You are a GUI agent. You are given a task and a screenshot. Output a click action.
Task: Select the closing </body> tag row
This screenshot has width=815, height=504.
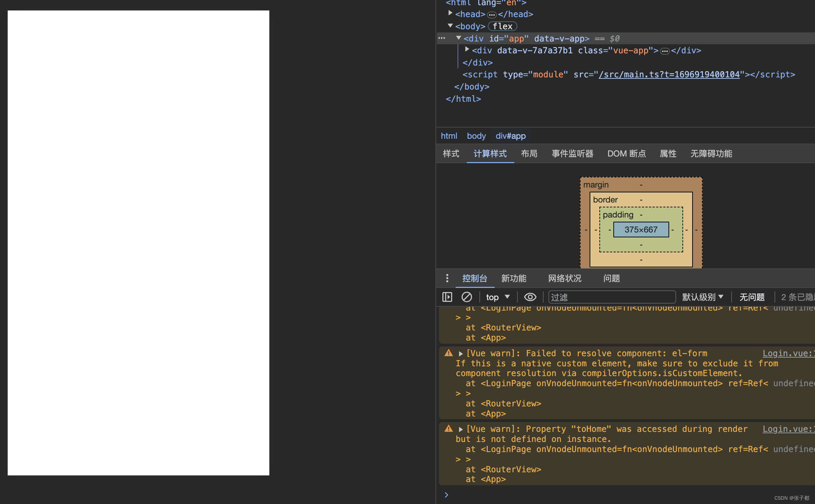pyautogui.click(x=472, y=87)
